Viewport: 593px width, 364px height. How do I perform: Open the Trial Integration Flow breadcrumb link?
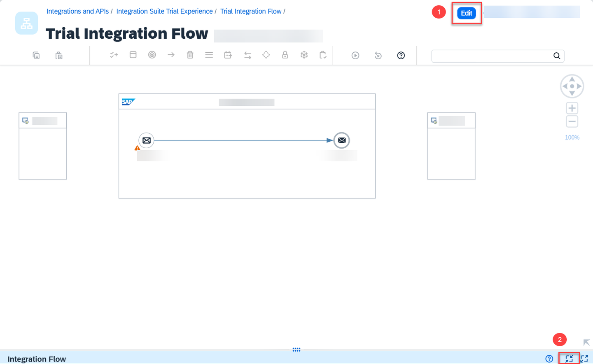(251, 11)
